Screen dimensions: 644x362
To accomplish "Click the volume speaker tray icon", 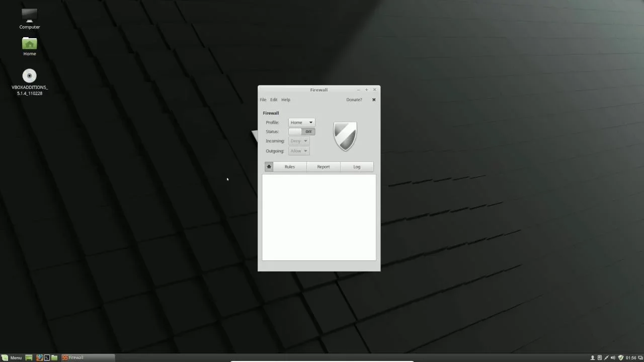I will click(613, 358).
